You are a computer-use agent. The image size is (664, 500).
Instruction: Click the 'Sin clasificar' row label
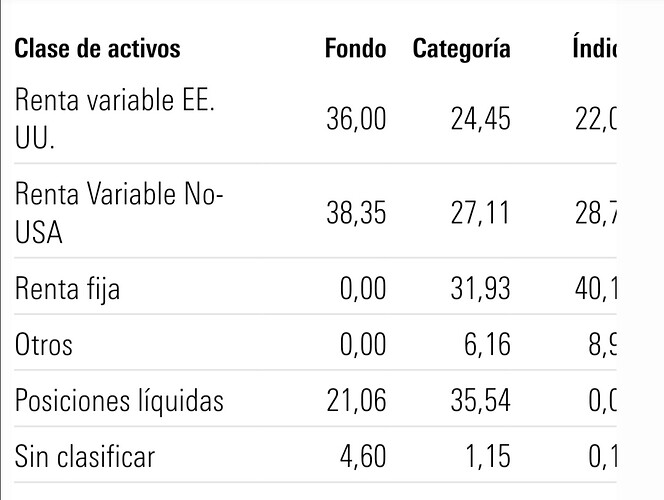click(x=85, y=457)
